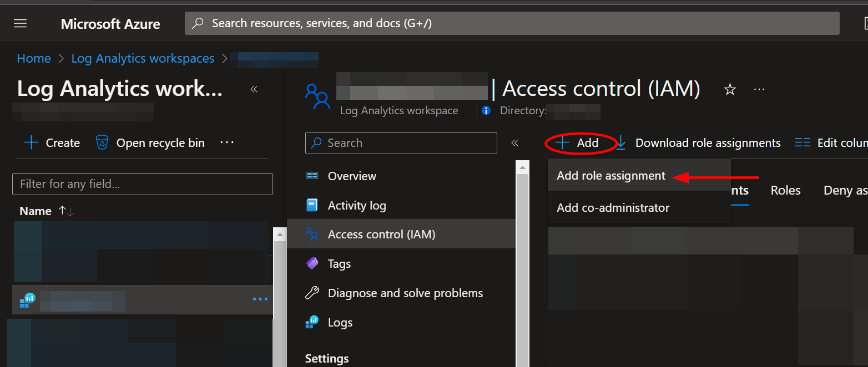Screen dimensions: 868x367
Task: Click the Log Analytics workspace subtitle text
Action: tap(399, 110)
